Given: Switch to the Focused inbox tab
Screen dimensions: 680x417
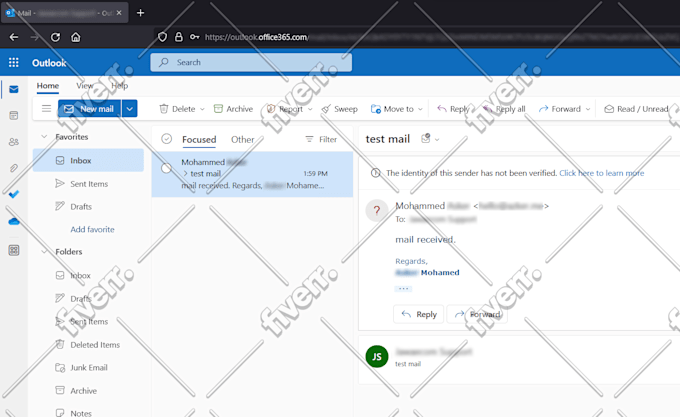Looking at the screenshot, I should click(x=199, y=140).
